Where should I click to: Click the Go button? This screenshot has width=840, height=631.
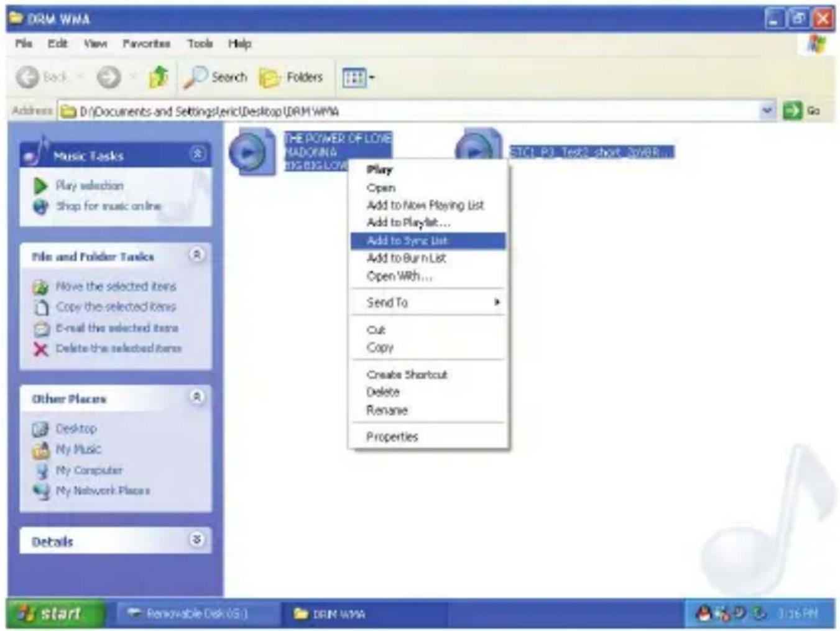click(801, 111)
